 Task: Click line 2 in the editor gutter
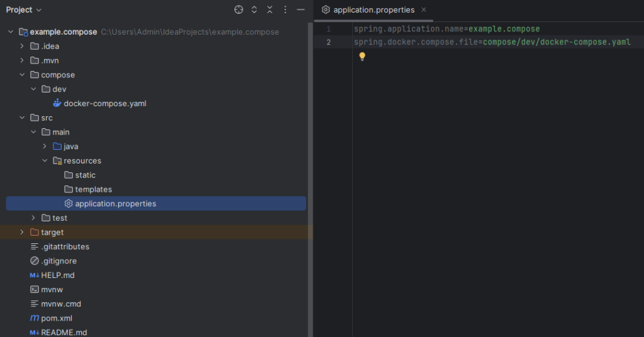pyautogui.click(x=328, y=42)
